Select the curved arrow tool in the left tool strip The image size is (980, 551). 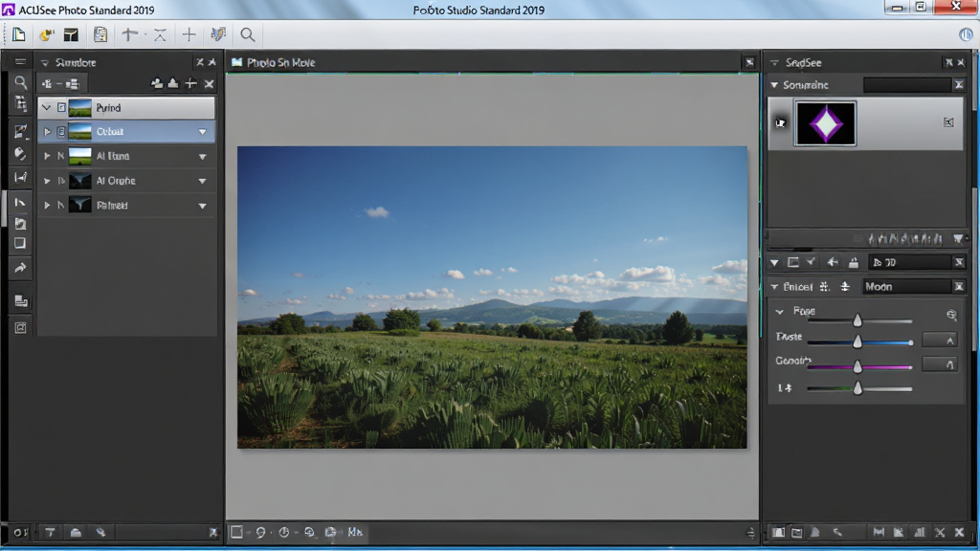tap(21, 268)
